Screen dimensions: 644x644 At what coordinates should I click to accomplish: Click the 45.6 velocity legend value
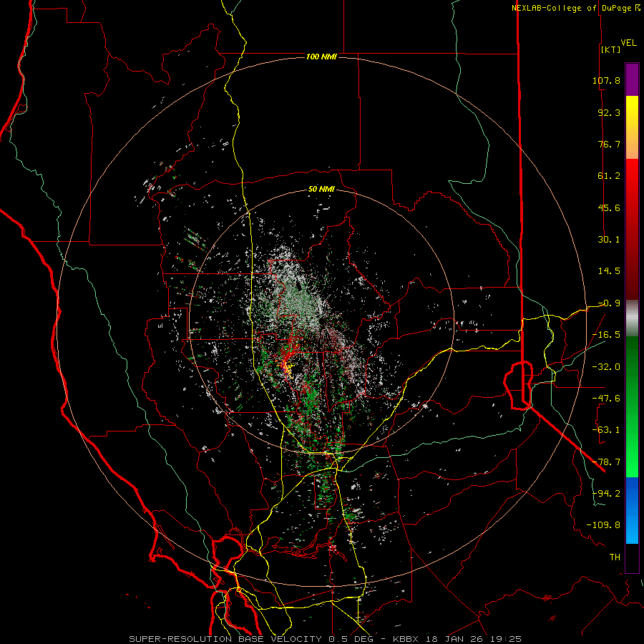tap(609, 208)
